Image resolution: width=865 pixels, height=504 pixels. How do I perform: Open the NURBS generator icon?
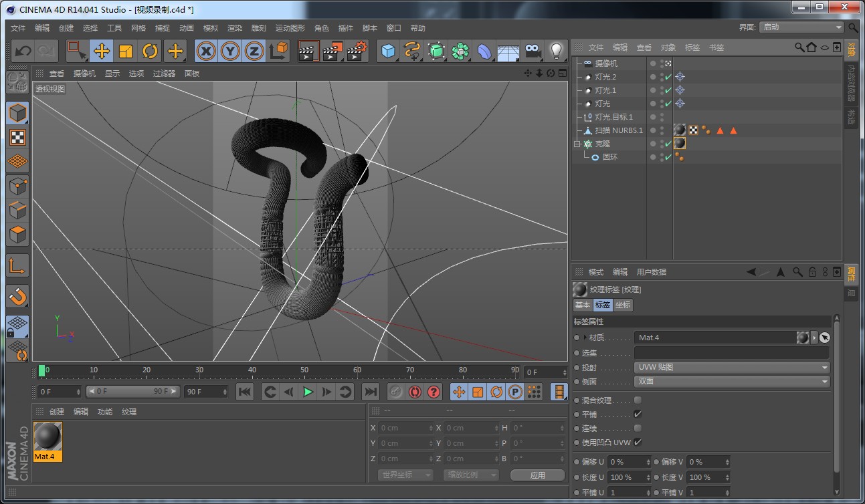[436, 51]
